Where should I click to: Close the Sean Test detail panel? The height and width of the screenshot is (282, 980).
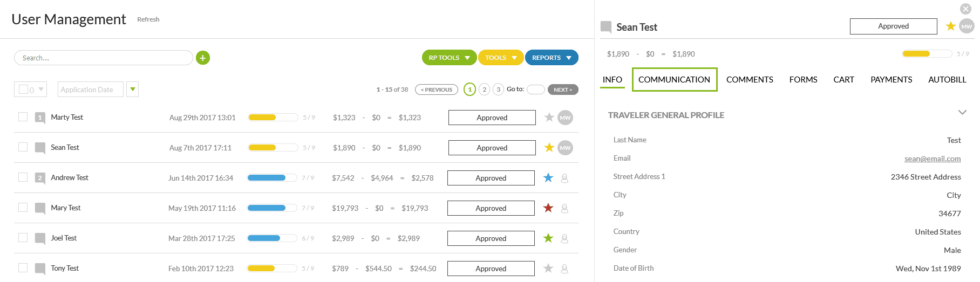[x=966, y=9]
